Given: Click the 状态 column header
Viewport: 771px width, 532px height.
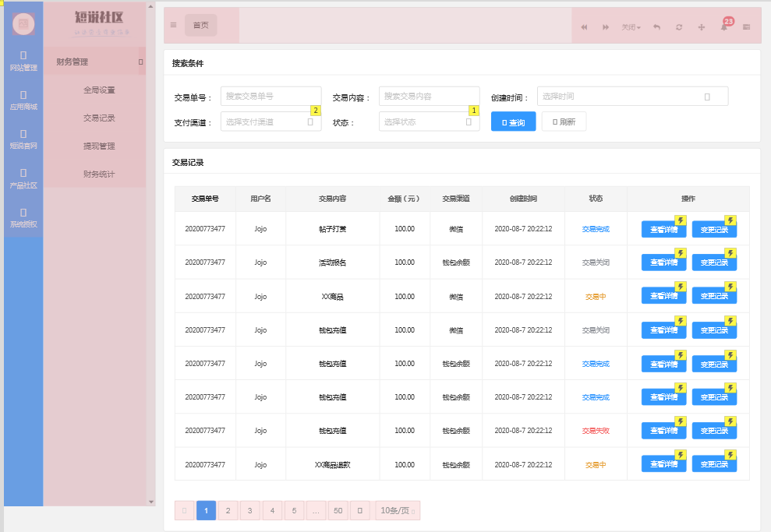Looking at the screenshot, I should point(596,199).
